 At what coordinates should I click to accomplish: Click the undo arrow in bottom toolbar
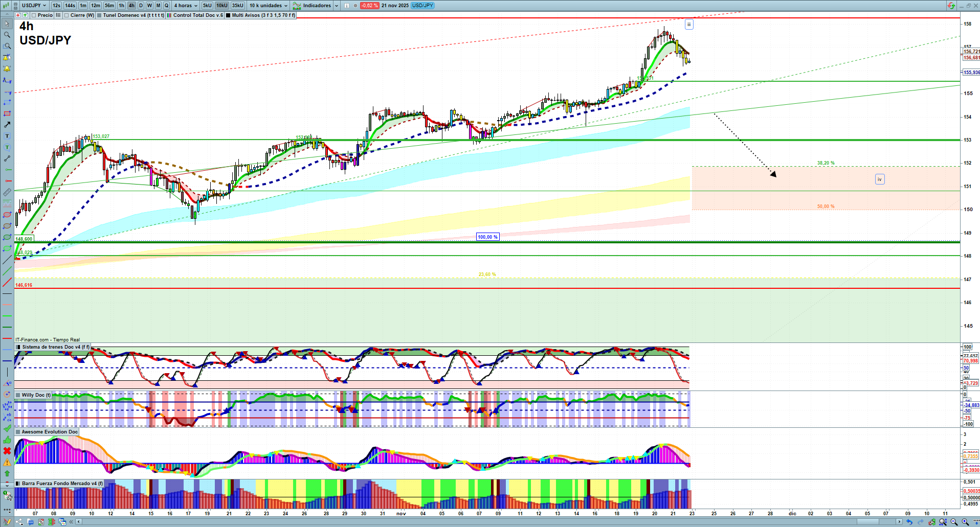click(x=909, y=522)
